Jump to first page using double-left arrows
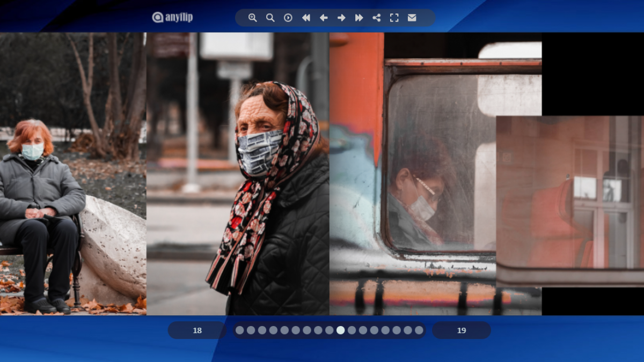The image size is (644, 362). point(306,18)
